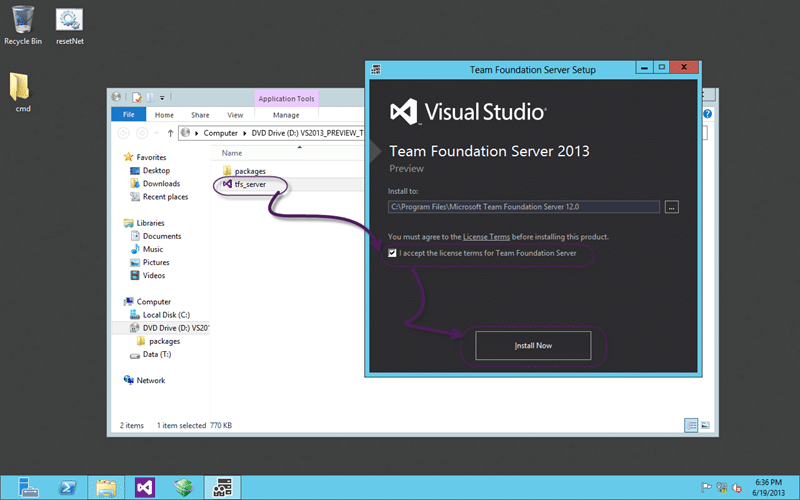Click the network tray icon
Image resolution: width=800 pixels, height=500 pixels.
(x=721, y=488)
